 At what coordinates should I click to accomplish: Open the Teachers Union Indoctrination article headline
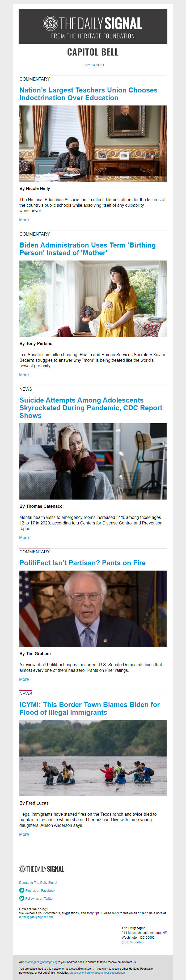(x=88, y=94)
